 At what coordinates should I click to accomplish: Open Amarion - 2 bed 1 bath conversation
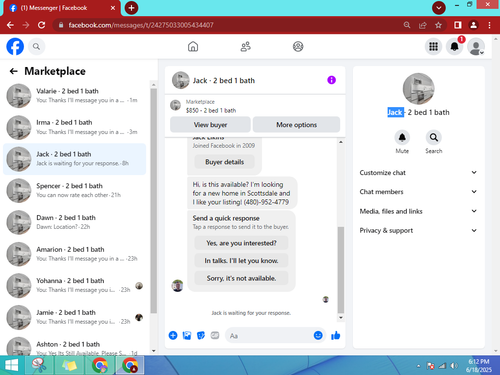[x=75, y=254]
